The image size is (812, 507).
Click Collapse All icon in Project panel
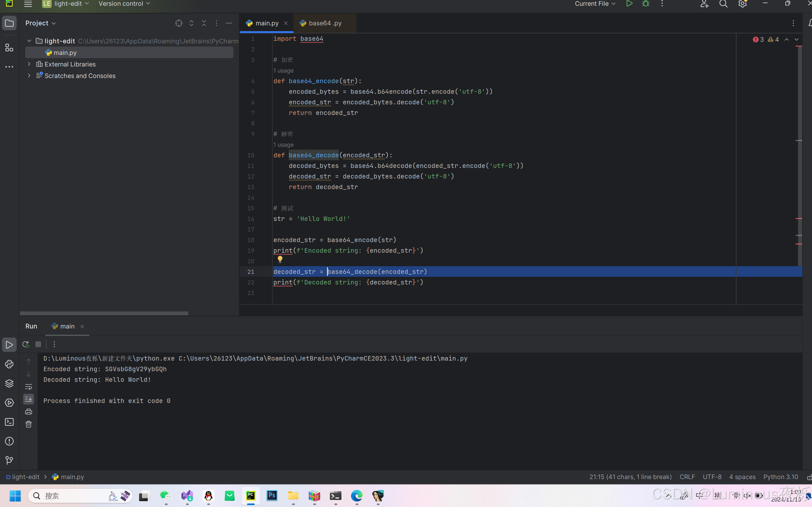point(204,23)
